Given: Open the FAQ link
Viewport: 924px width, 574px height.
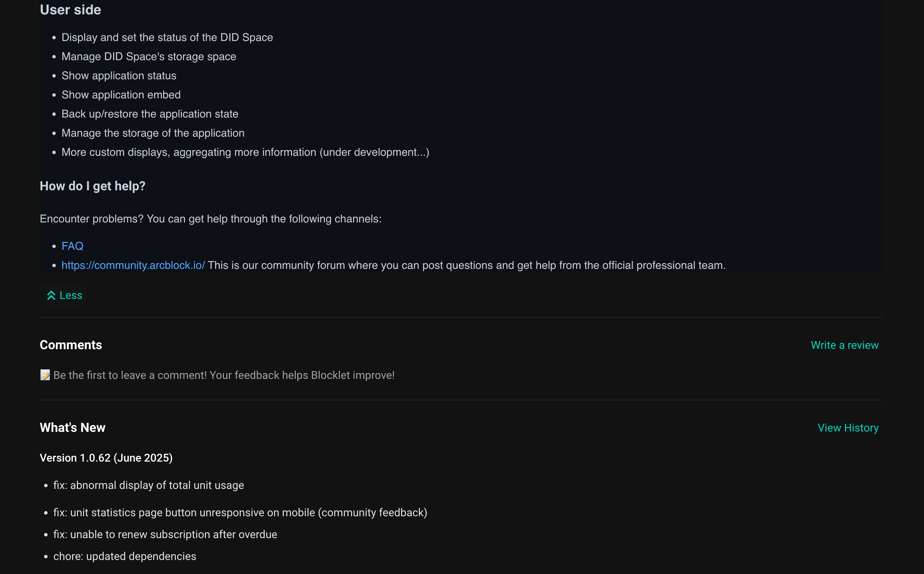Looking at the screenshot, I should point(72,246).
